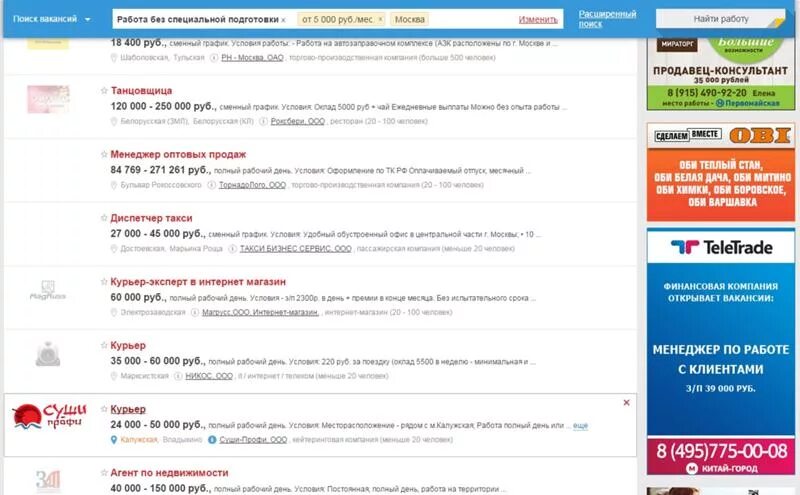Viewport: 800px width, 495px height.
Task: Open the Танцовщица vacancy title
Action: click(141, 91)
